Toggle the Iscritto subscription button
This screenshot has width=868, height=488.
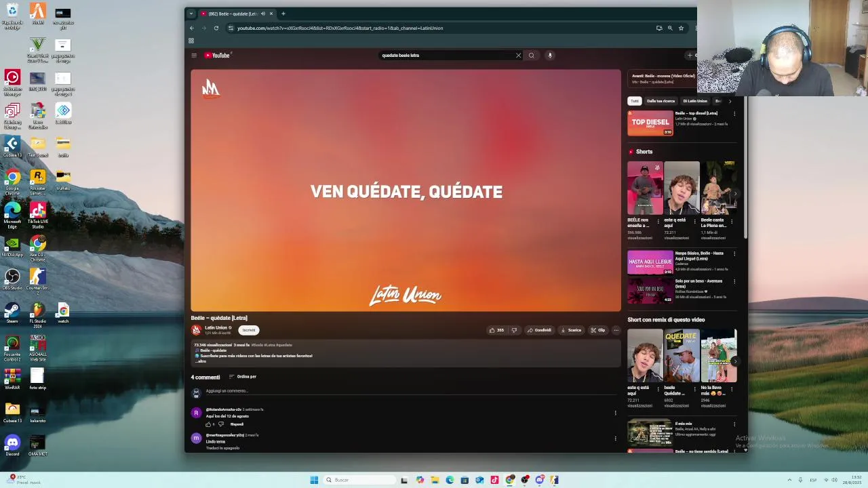(x=249, y=330)
